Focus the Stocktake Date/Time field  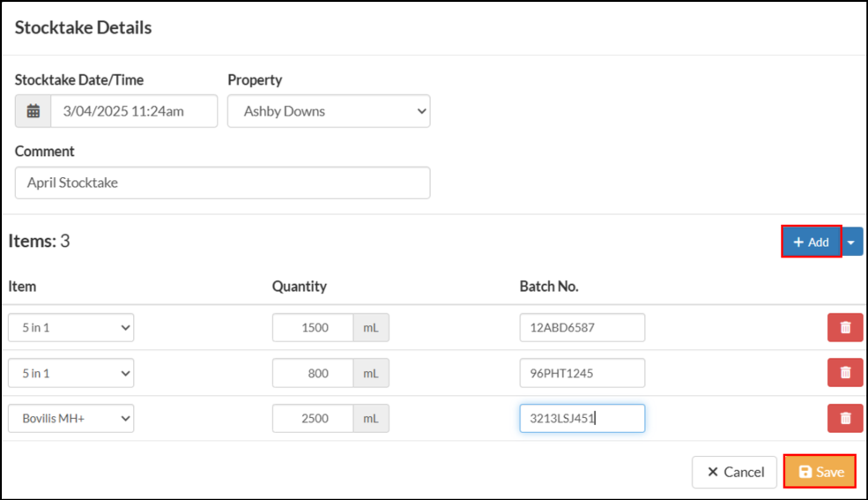(134, 111)
